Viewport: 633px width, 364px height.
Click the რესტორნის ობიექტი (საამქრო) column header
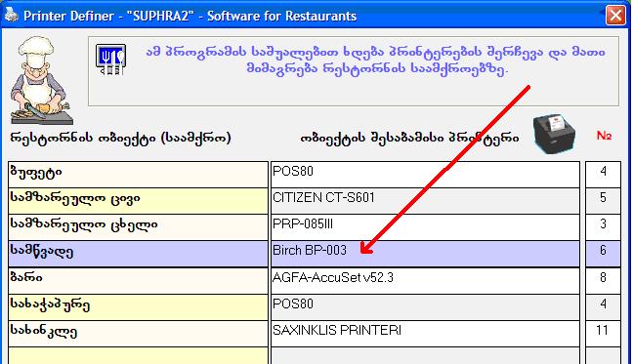coord(120,139)
